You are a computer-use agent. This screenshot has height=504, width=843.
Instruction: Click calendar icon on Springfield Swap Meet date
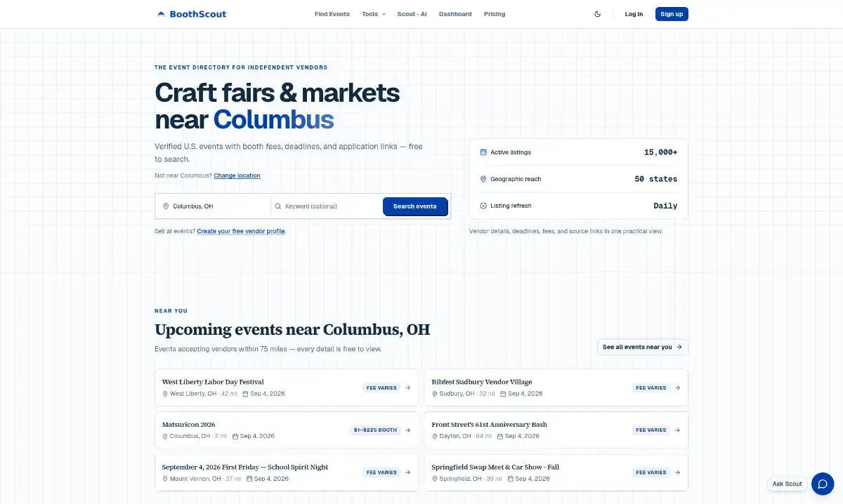point(511,479)
